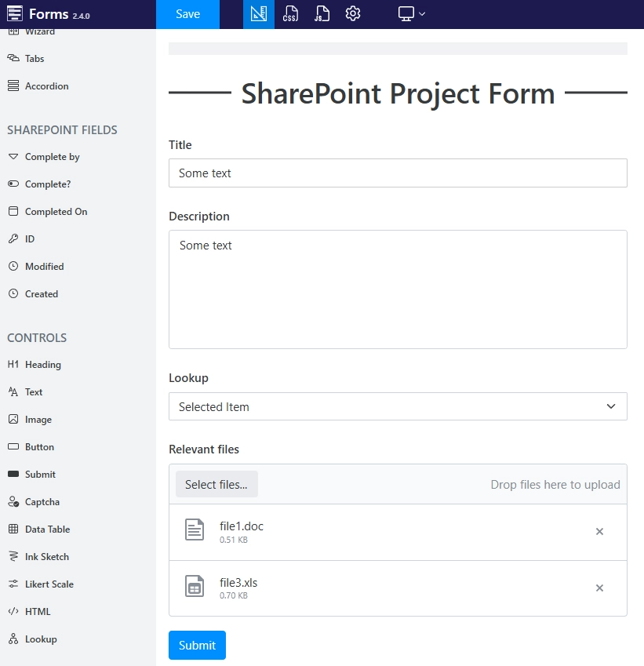Select the SharePoint Project Form heading

coord(398,93)
